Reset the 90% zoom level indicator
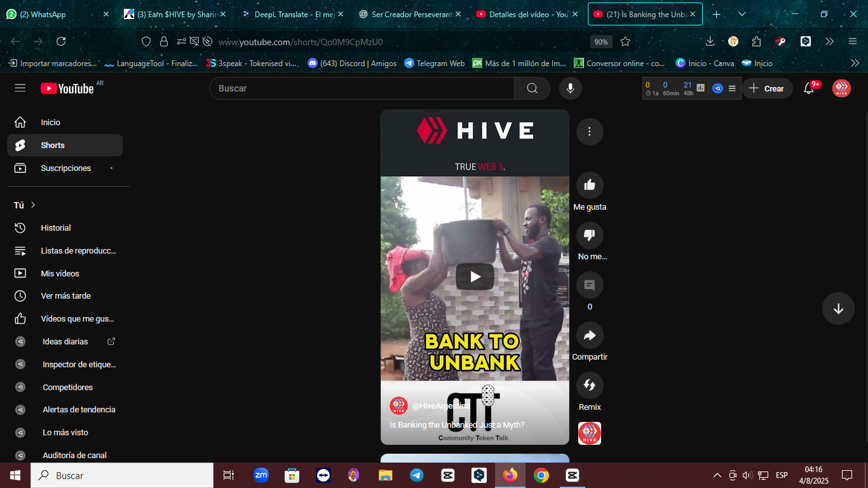This screenshot has height=488, width=868. click(x=600, y=42)
